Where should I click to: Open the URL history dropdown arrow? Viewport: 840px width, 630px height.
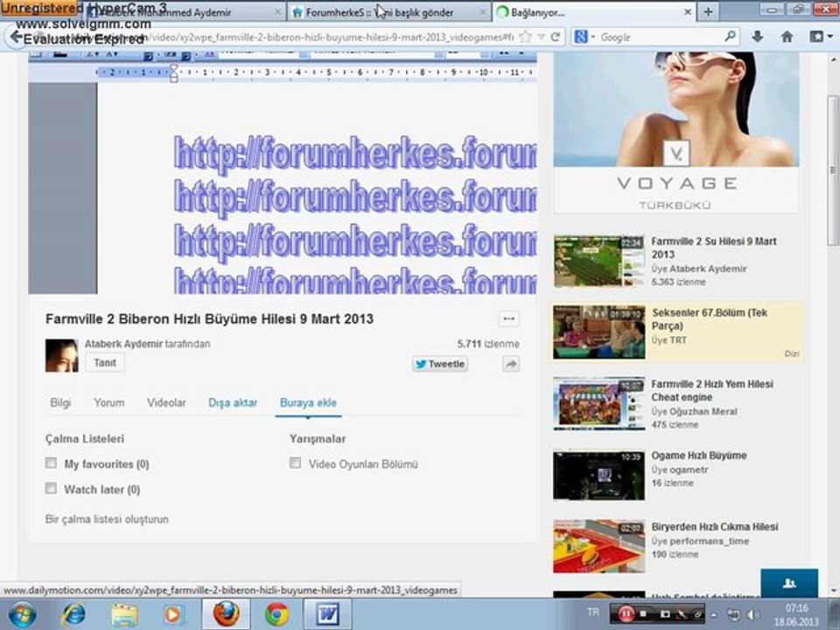point(542,37)
